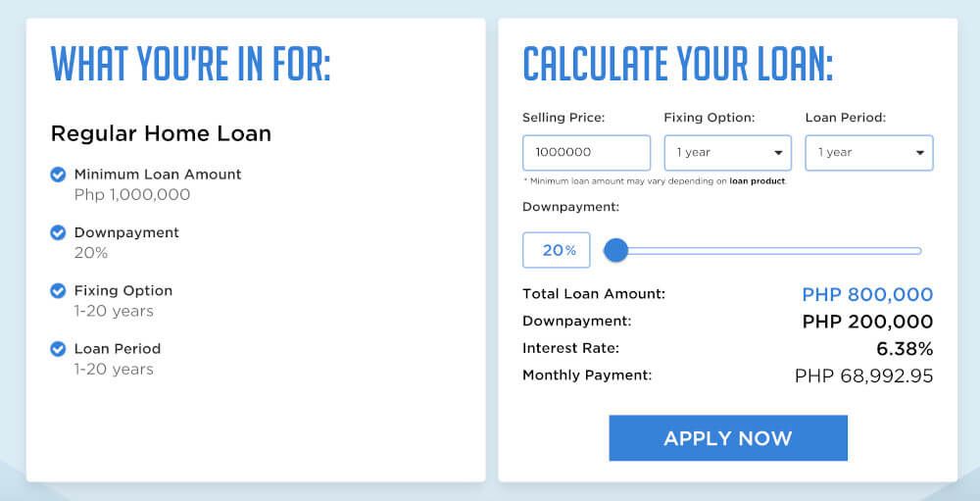Screen dimensions: 980x501
Task: Click the PHP 200,000 downpayment value
Action: [x=867, y=322]
